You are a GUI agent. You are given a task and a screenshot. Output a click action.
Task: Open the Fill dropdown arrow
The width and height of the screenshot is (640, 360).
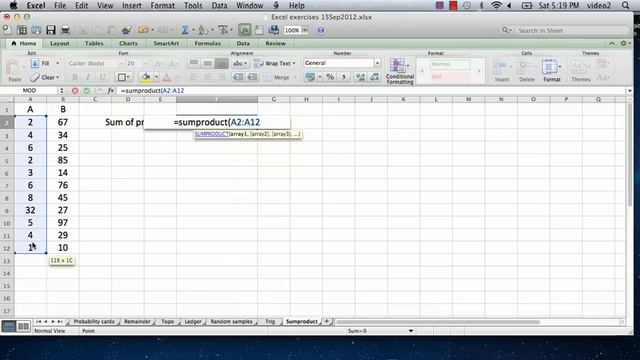click(58, 63)
